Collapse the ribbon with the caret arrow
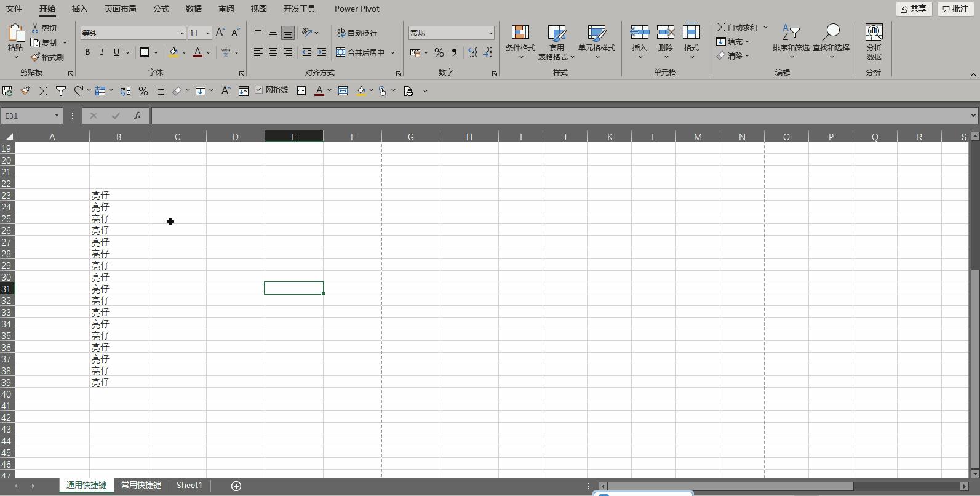Image resolution: width=980 pixels, height=496 pixels. pos(973,74)
